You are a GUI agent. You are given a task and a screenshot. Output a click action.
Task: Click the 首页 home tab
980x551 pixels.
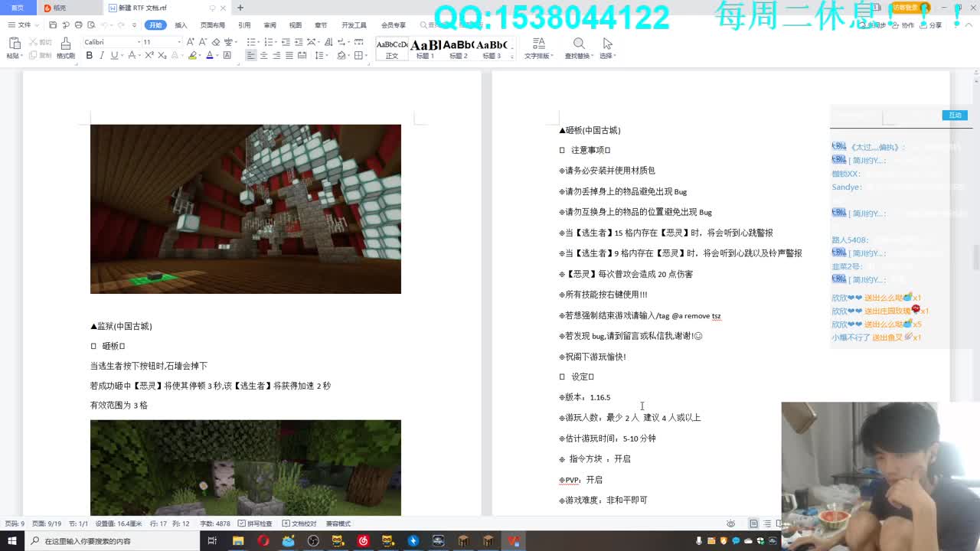(x=18, y=8)
